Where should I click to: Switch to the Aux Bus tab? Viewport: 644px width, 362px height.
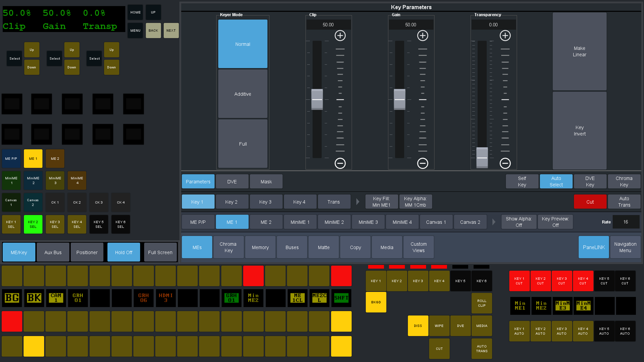53,252
